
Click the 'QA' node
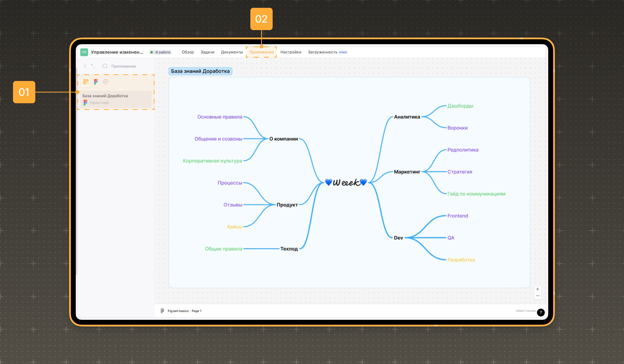(451, 238)
